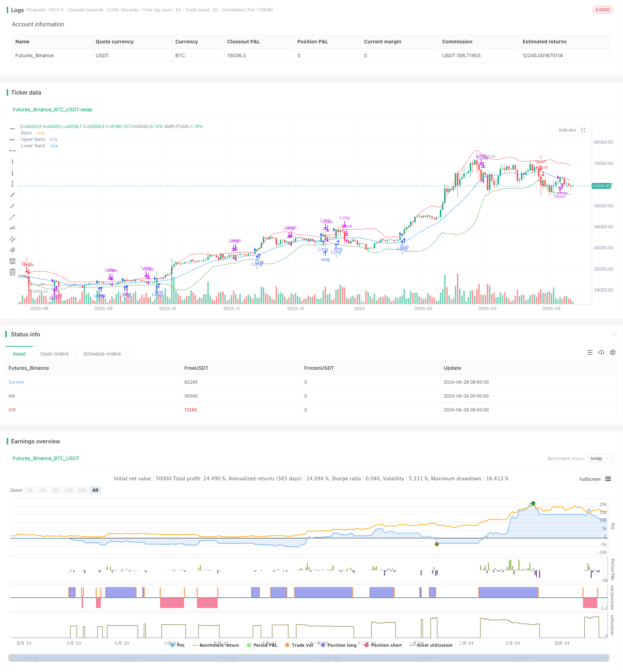Click the 0.0000 badge in Logs header
The width and height of the screenshot is (623, 672).
pyautogui.click(x=603, y=10)
